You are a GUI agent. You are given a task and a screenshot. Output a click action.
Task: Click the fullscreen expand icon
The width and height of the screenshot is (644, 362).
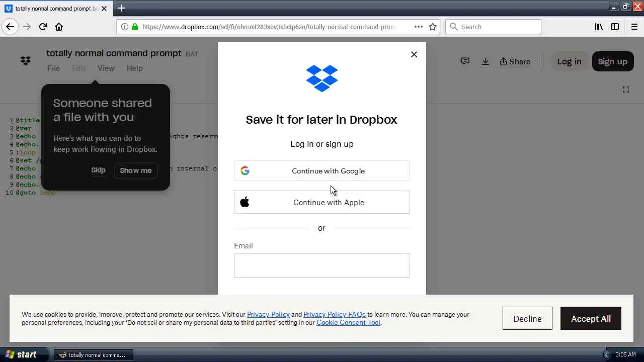(x=626, y=89)
